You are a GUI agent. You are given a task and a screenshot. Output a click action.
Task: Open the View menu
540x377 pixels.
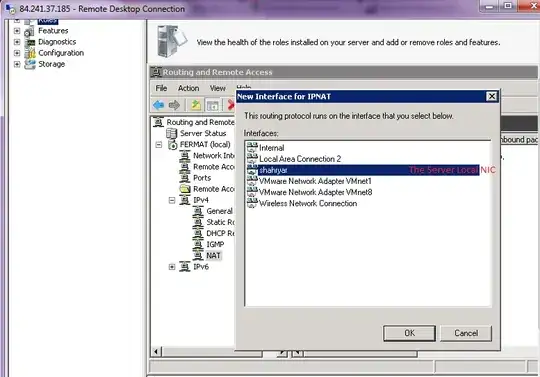[218, 88]
